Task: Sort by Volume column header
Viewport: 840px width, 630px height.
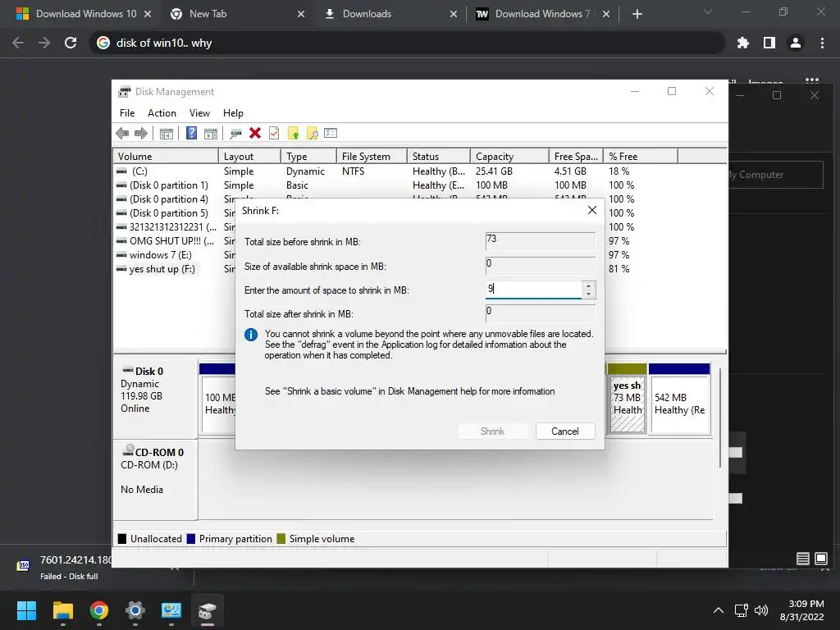Action: coord(166,157)
